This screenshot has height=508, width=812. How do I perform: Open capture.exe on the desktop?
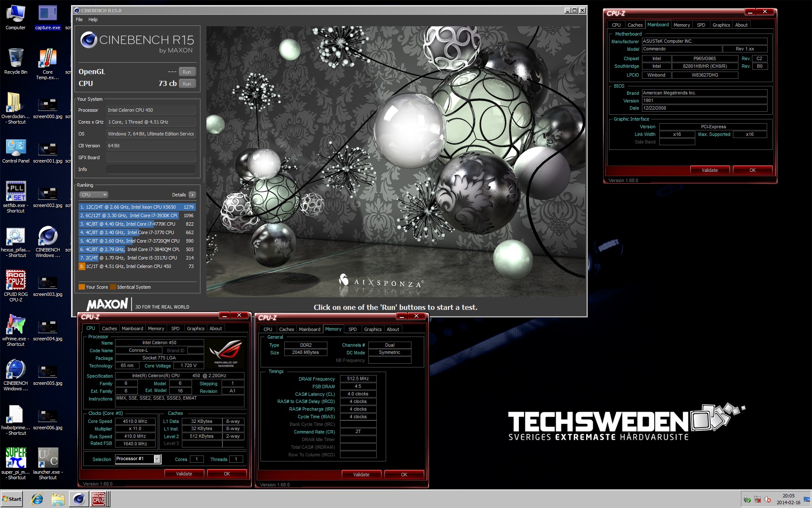pos(48,18)
